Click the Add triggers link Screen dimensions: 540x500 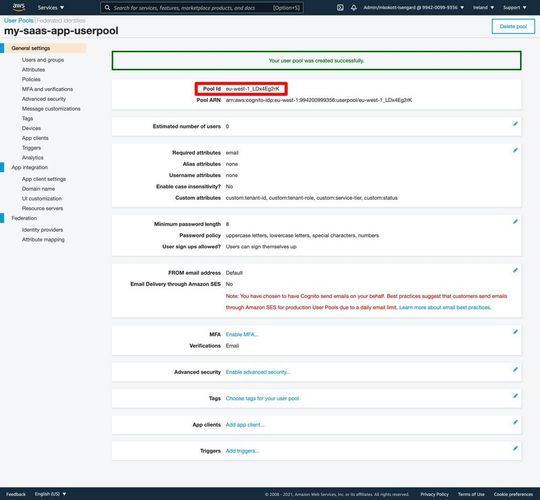pyautogui.click(x=242, y=451)
